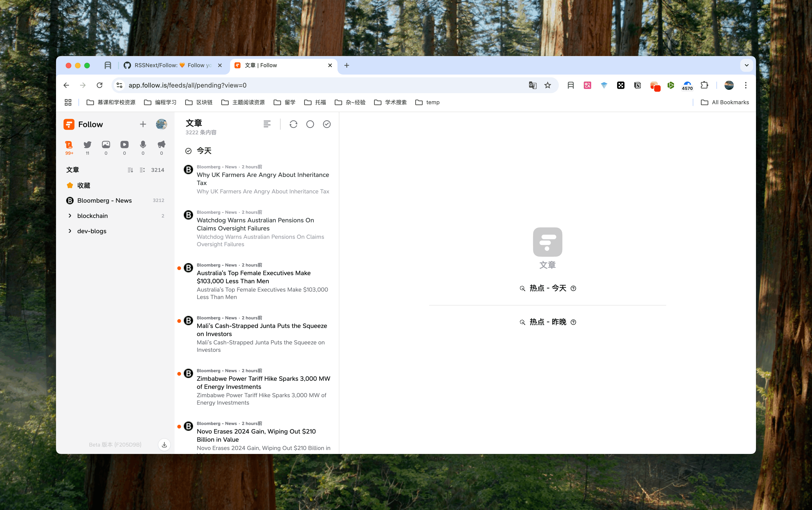The image size is (812, 510).
Task: Switch to the Videos view icon
Action: point(124,147)
